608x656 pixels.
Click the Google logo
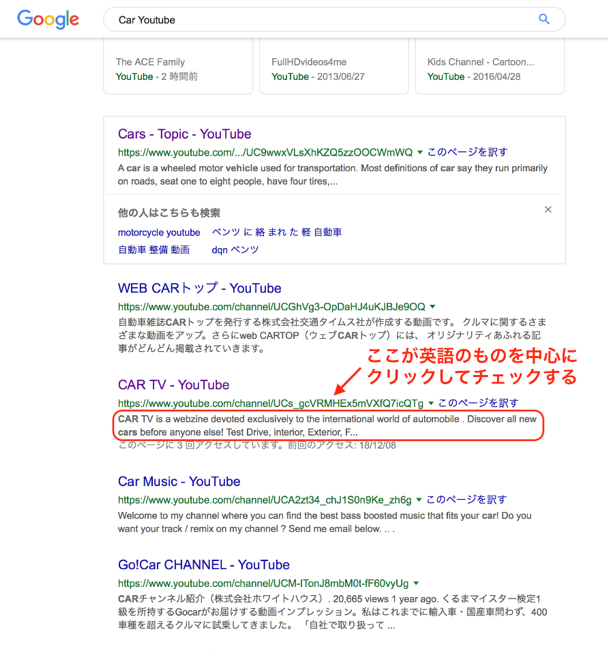pos(48,20)
